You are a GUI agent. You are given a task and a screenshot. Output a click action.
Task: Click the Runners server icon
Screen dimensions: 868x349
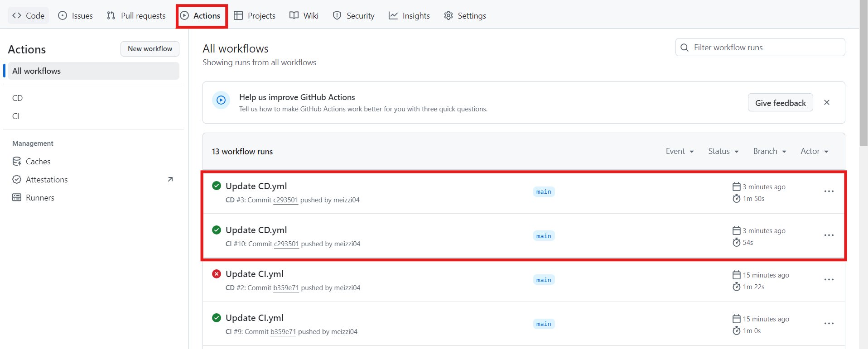pos(17,197)
